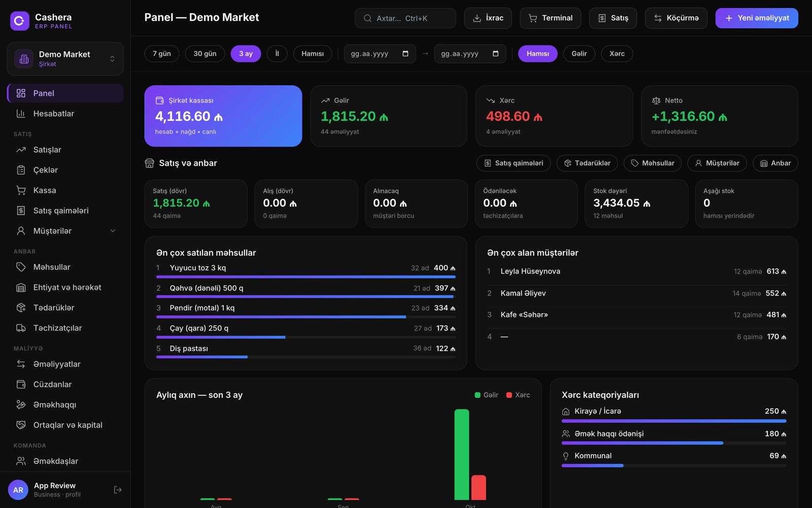
Task: Click the Satış button in top bar
Action: (x=613, y=18)
